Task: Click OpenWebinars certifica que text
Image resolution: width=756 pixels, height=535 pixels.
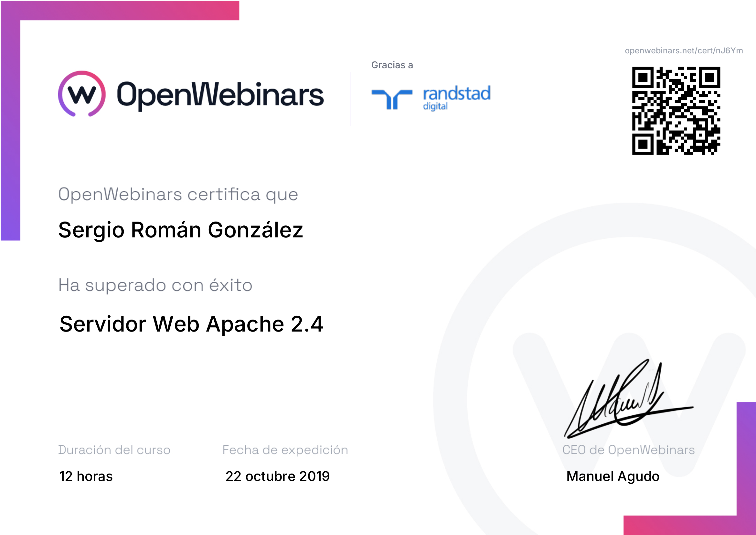Action: click(x=178, y=194)
